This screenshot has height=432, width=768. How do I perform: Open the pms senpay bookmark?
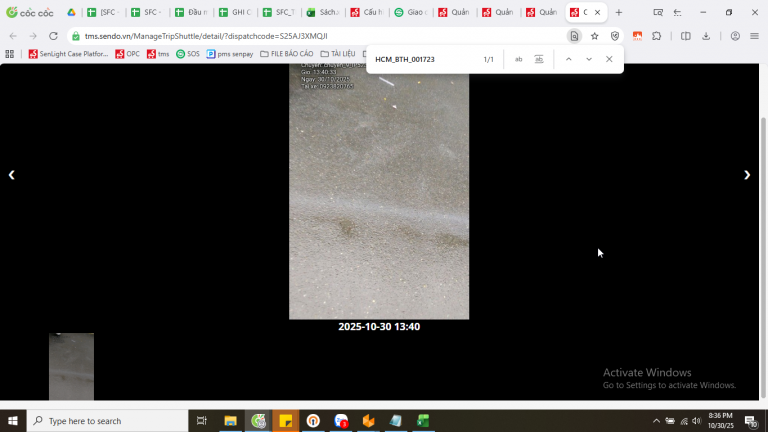[x=230, y=54]
